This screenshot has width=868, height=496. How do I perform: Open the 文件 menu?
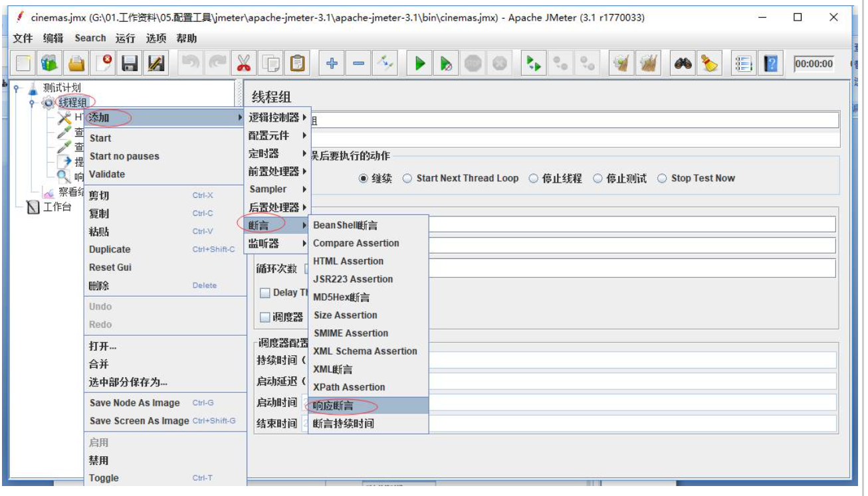pos(23,39)
